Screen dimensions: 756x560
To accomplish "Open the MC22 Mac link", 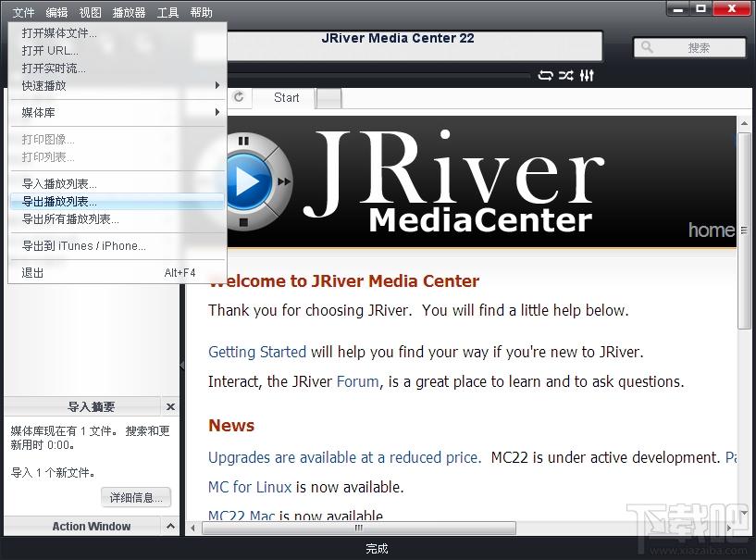I will pyautogui.click(x=242, y=516).
